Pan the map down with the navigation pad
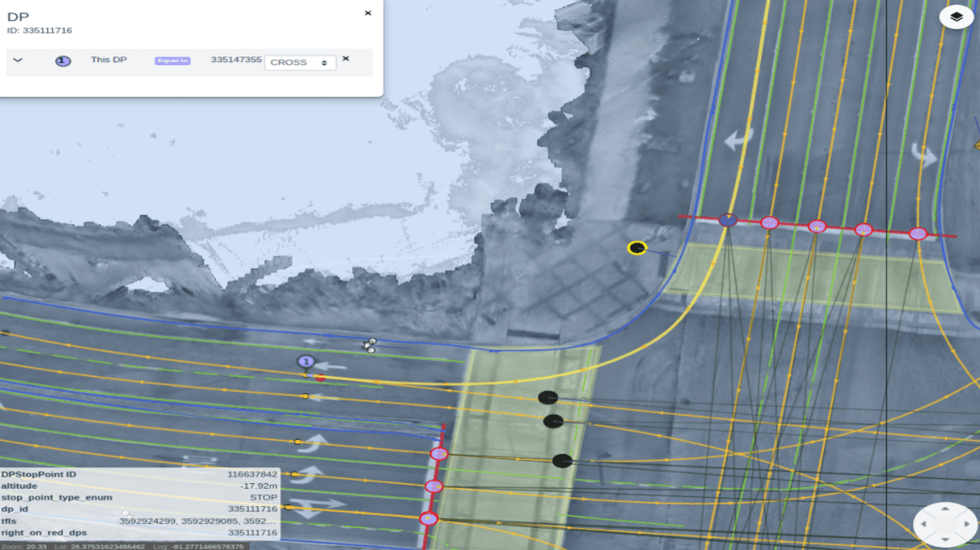 click(945, 541)
